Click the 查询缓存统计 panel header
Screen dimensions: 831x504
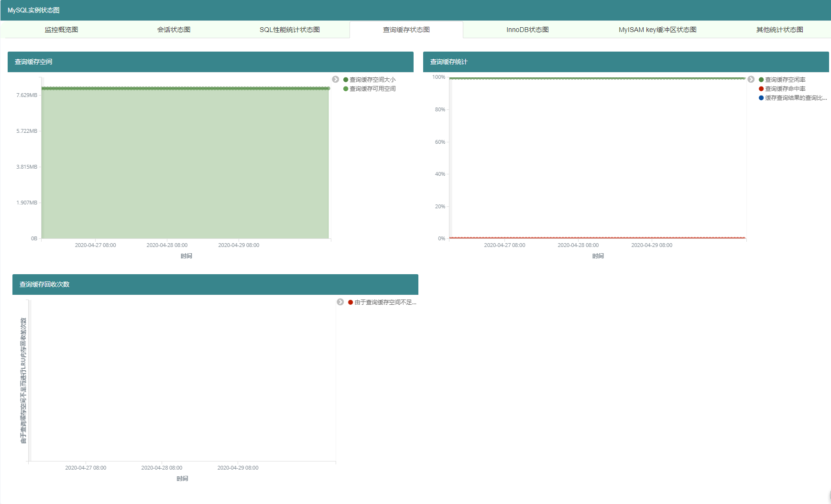626,62
